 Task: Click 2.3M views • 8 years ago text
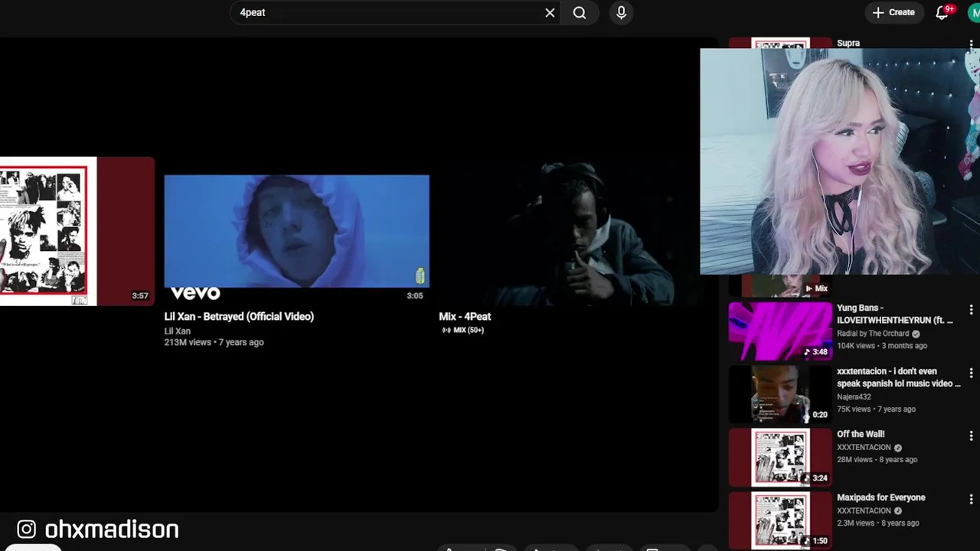tap(878, 523)
